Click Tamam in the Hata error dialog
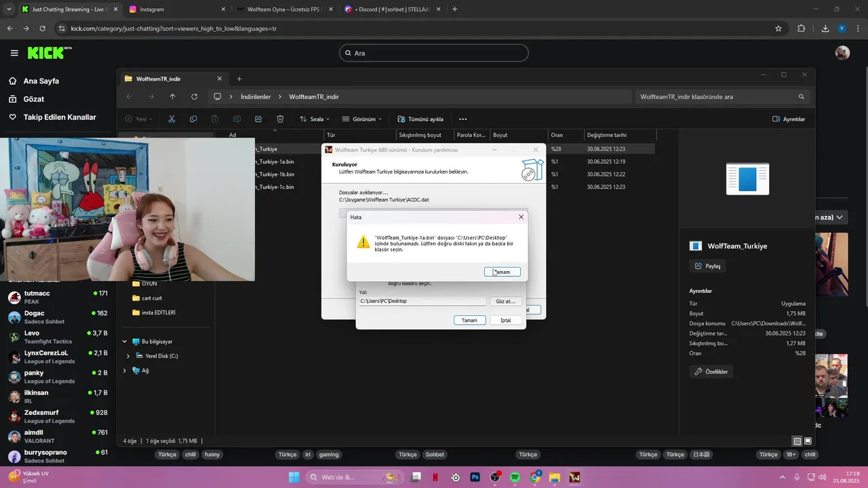This screenshot has height=488, width=868. click(x=502, y=272)
